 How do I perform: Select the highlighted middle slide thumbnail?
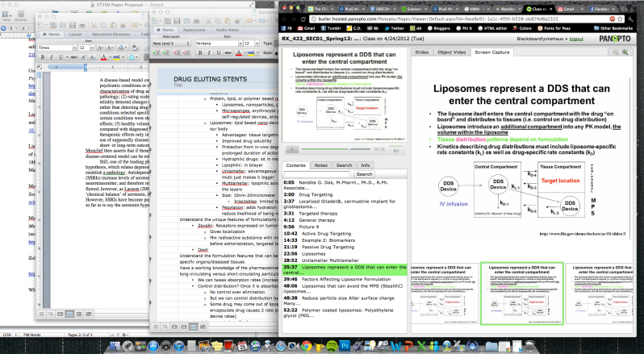pos(522,294)
